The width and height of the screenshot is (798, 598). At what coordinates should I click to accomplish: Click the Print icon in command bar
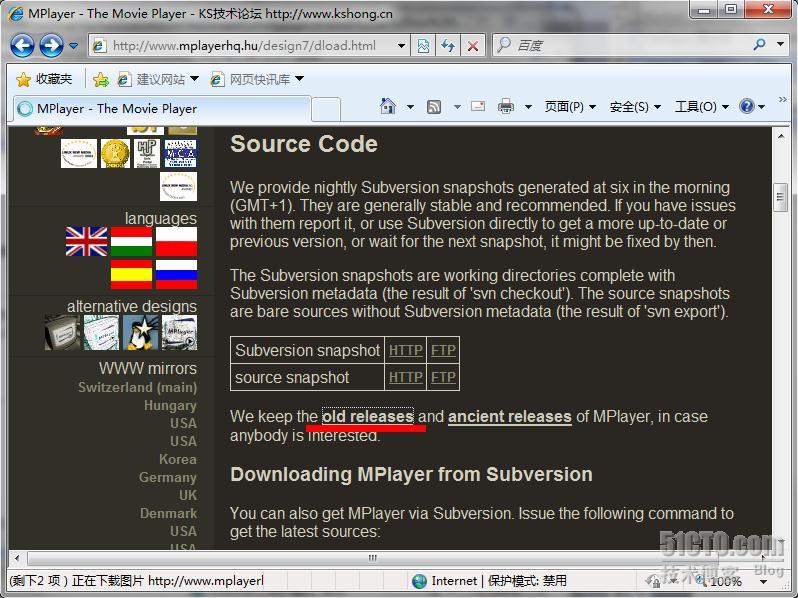[x=506, y=106]
